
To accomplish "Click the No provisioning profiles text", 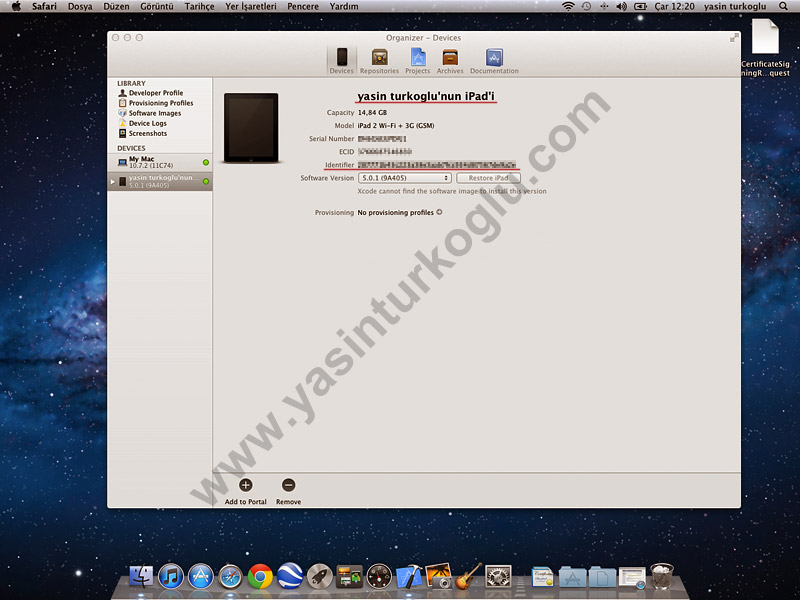I will point(395,212).
